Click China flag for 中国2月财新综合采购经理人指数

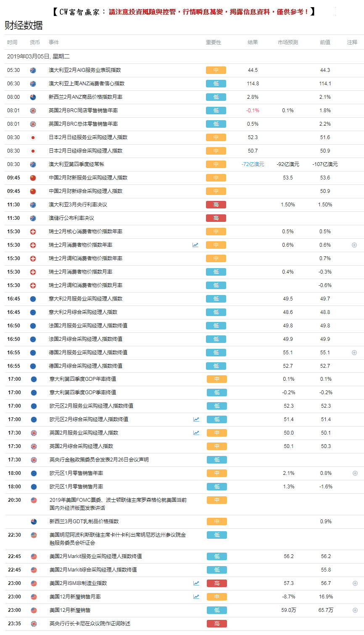(x=33, y=191)
